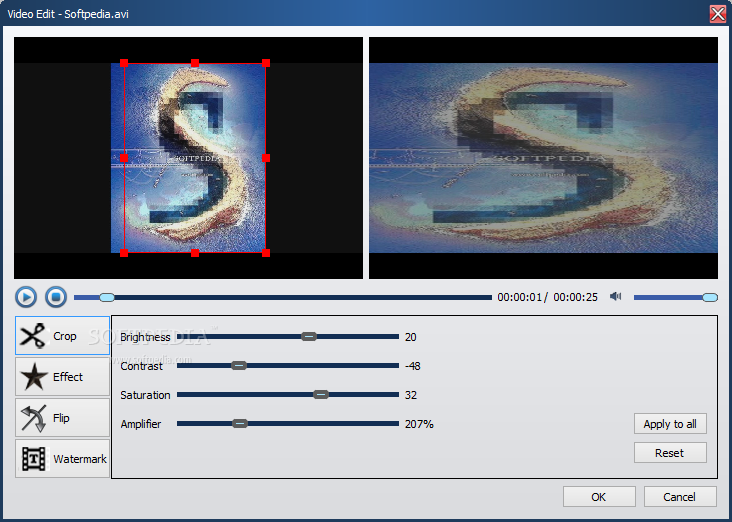Click the top-right crop handle
Image resolution: width=732 pixels, height=522 pixels.
(266, 63)
